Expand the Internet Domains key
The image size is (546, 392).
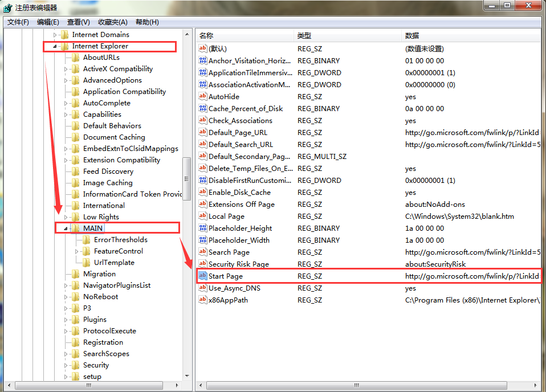[55, 35]
